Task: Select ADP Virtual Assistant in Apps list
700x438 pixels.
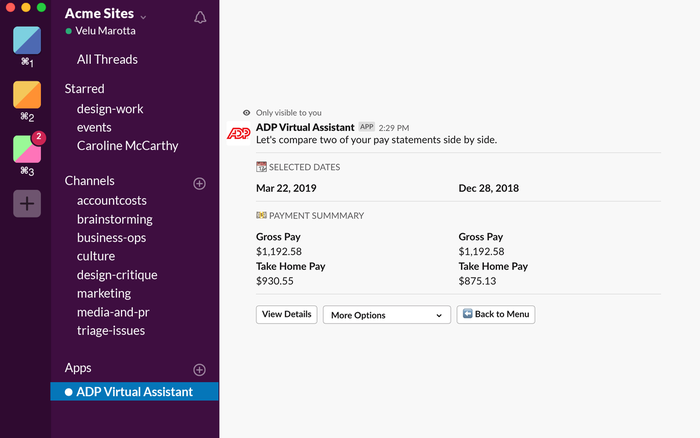Action: [134, 392]
